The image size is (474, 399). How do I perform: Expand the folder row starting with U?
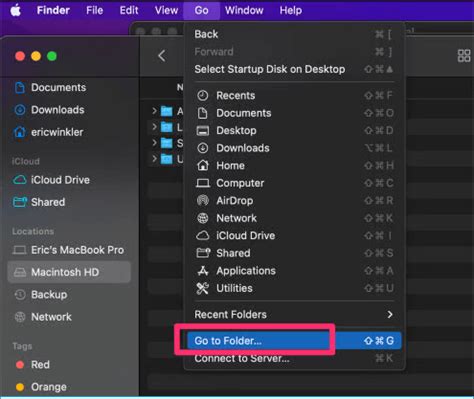coord(154,159)
